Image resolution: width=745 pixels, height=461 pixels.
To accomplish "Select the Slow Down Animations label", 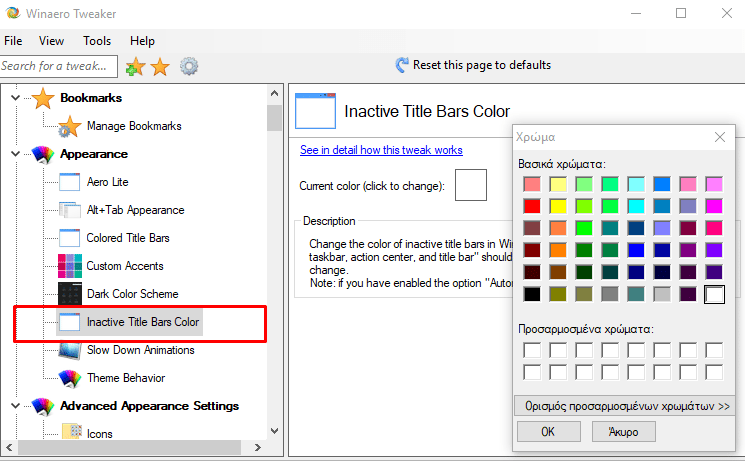I will pyautogui.click(x=141, y=350).
